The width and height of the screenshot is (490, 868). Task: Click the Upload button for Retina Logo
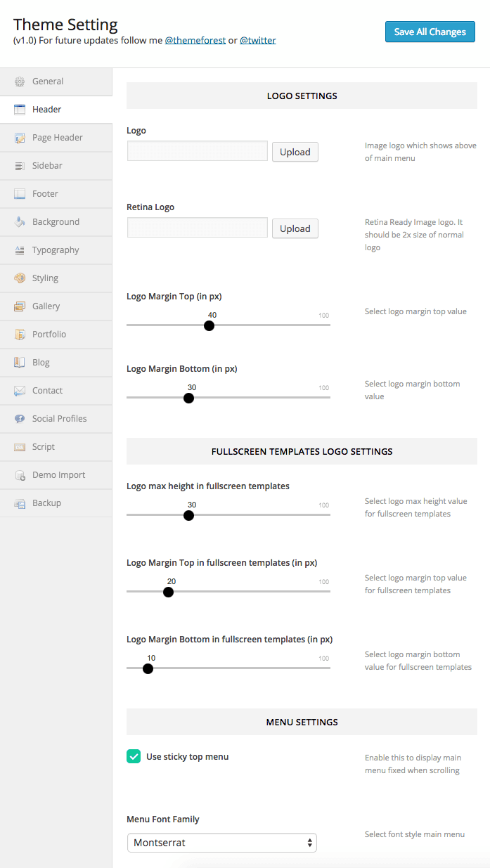point(295,228)
